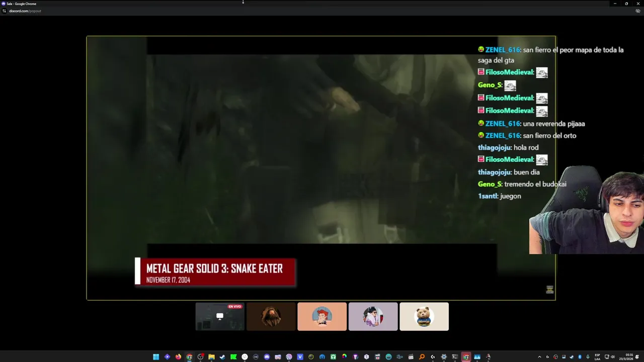Select the sunglasses person avatar tile
The image size is (644, 362).
click(x=373, y=316)
